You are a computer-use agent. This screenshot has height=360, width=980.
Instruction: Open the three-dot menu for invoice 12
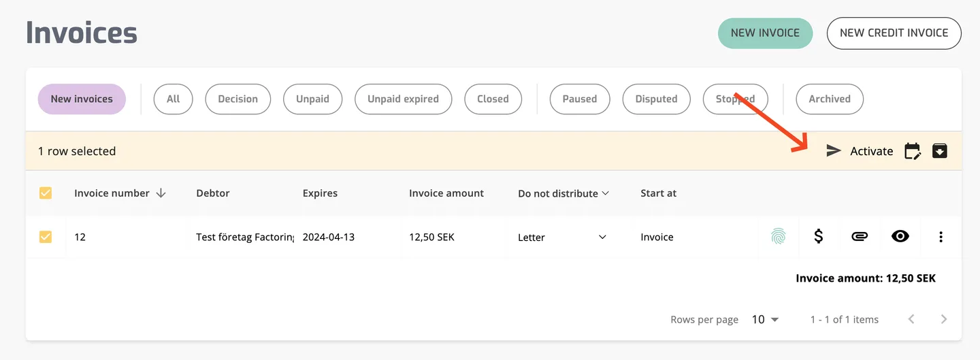point(941,237)
